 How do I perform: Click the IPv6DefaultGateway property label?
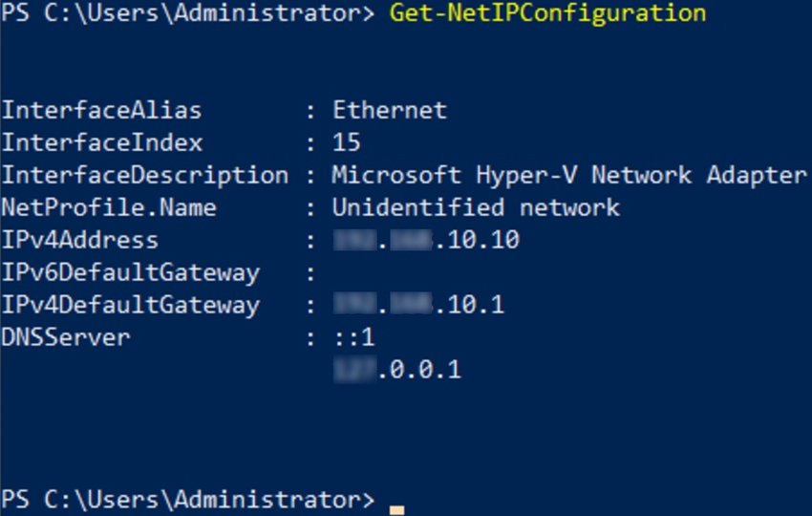point(130,272)
